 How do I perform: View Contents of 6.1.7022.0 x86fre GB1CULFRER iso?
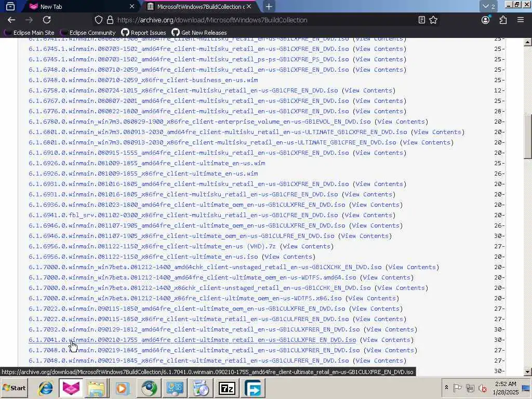pyautogui.click(x=379, y=320)
